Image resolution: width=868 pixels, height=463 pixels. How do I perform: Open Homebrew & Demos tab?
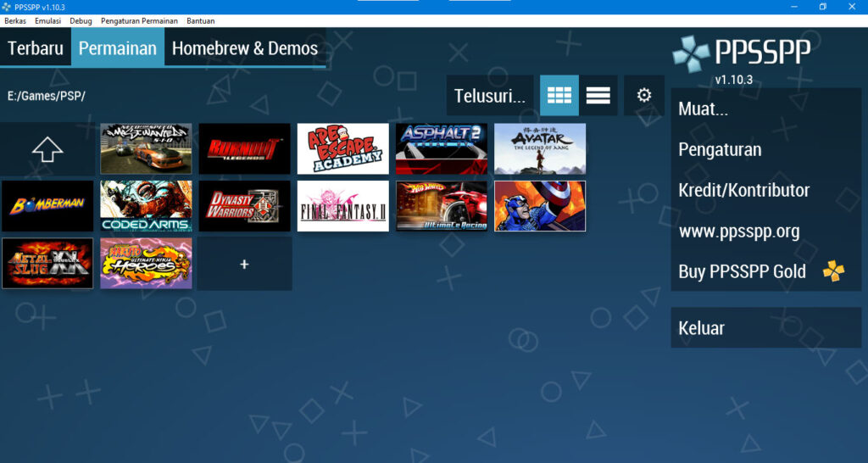[245, 47]
